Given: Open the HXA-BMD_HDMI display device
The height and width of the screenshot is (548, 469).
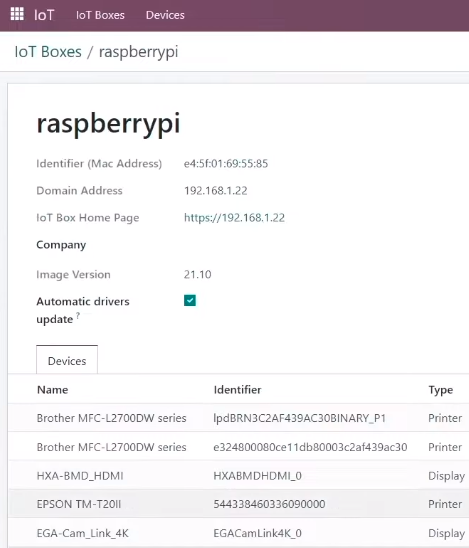Looking at the screenshot, I should 239,476.
